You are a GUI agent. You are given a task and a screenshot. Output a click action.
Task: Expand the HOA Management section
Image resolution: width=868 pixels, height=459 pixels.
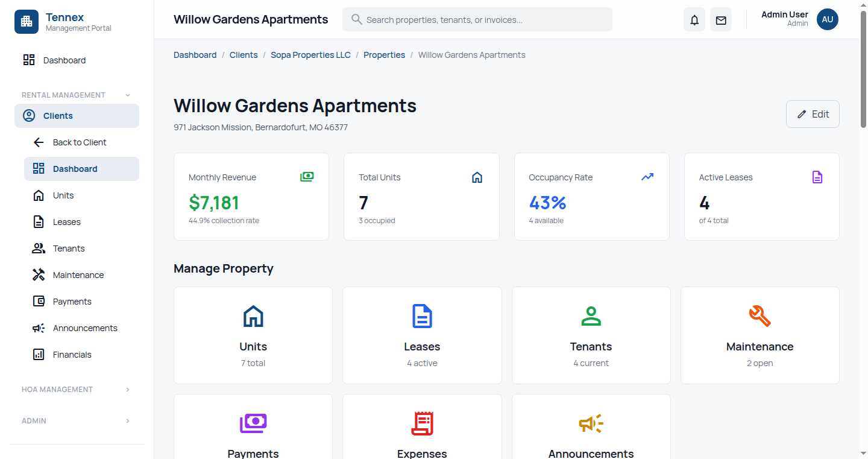tap(127, 390)
